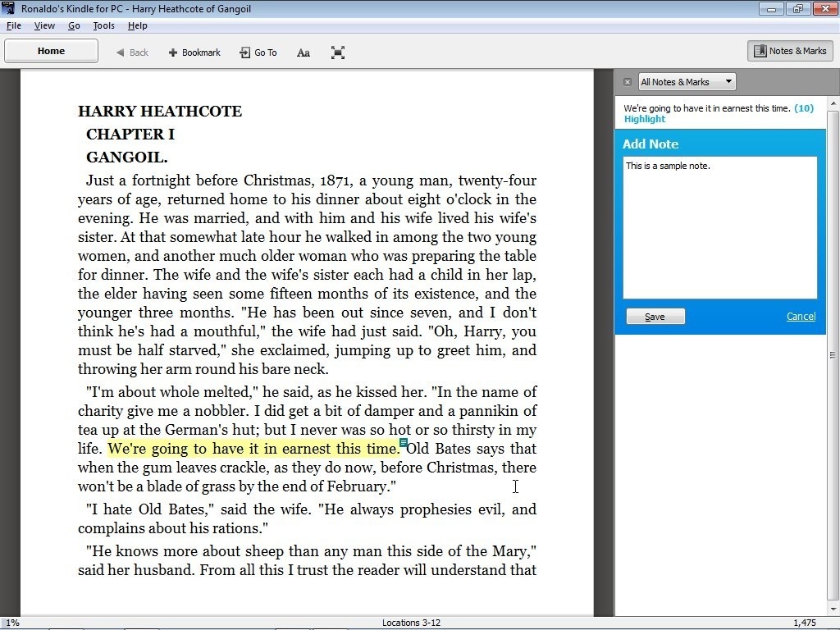Open the View menu

click(x=44, y=25)
